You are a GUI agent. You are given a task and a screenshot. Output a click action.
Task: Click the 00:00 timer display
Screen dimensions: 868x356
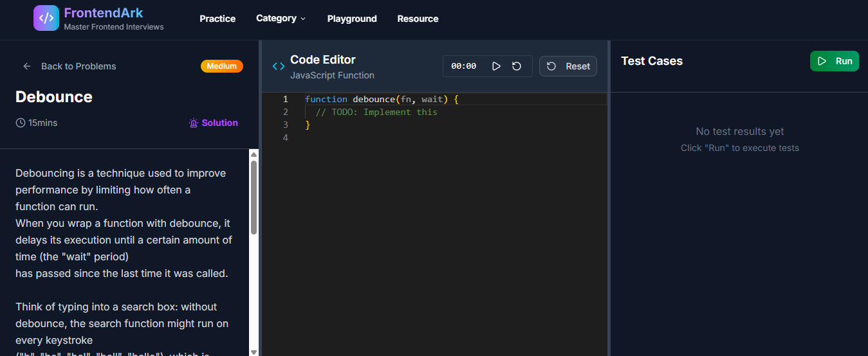click(x=464, y=66)
